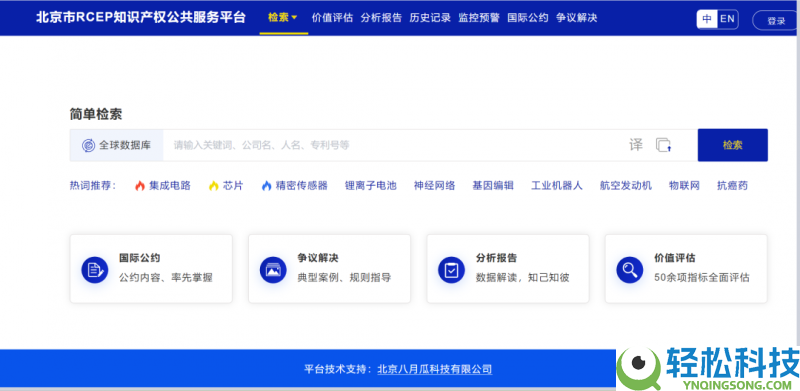Select hot word 集成电路
Screen dimensions: 800x391
170,186
